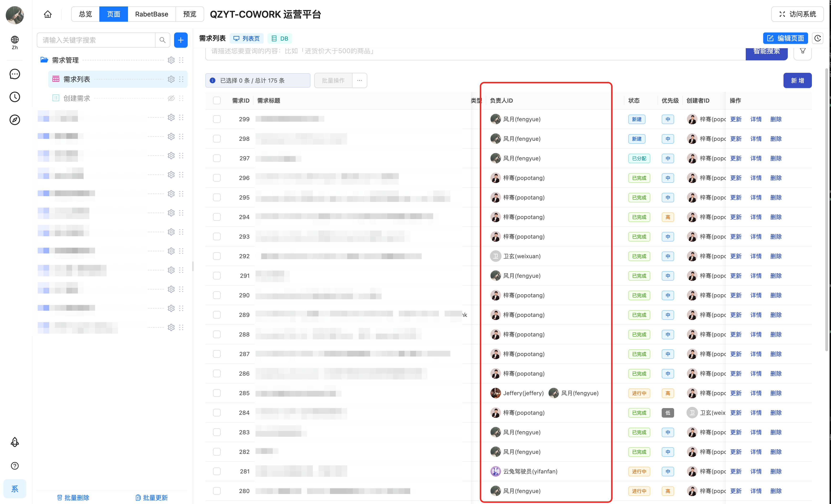This screenshot has width=831, height=504.
Task: Open the more options ellipsis button
Action: pos(360,80)
